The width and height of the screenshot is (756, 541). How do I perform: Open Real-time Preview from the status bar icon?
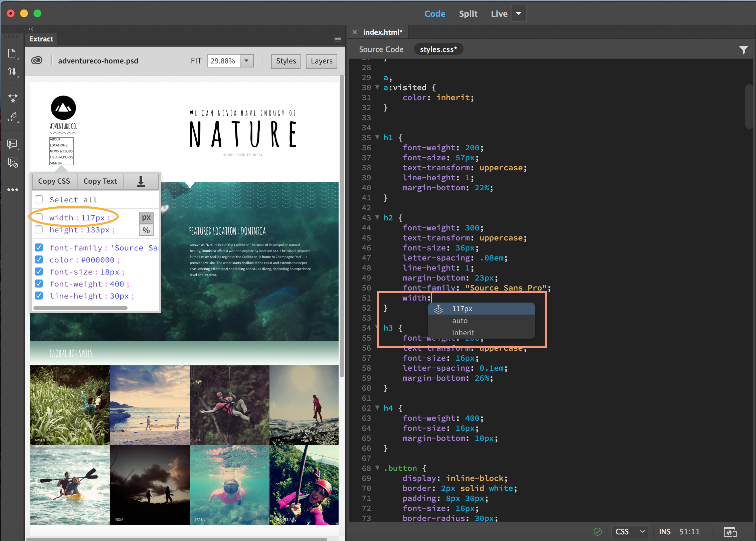point(730,532)
